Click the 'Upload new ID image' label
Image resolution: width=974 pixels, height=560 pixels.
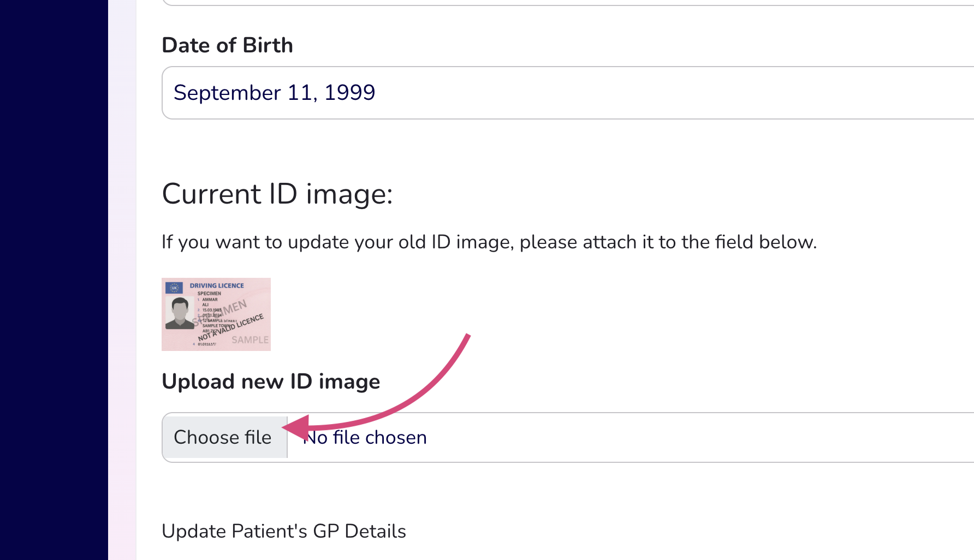click(x=271, y=382)
